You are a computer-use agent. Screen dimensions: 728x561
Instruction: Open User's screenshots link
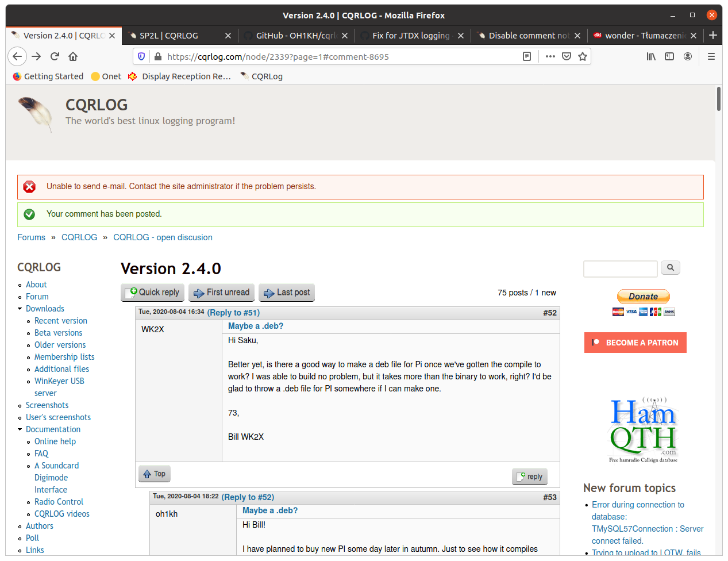point(58,417)
